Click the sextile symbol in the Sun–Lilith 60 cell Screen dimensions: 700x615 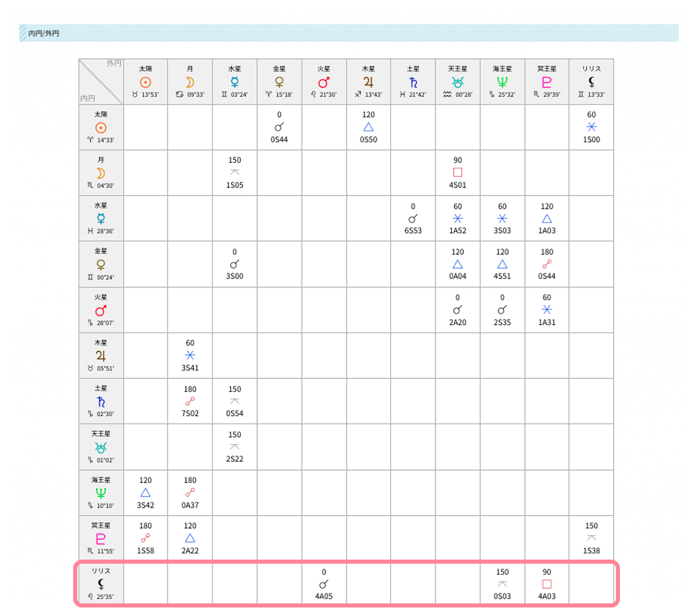pyautogui.click(x=591, y=127)
